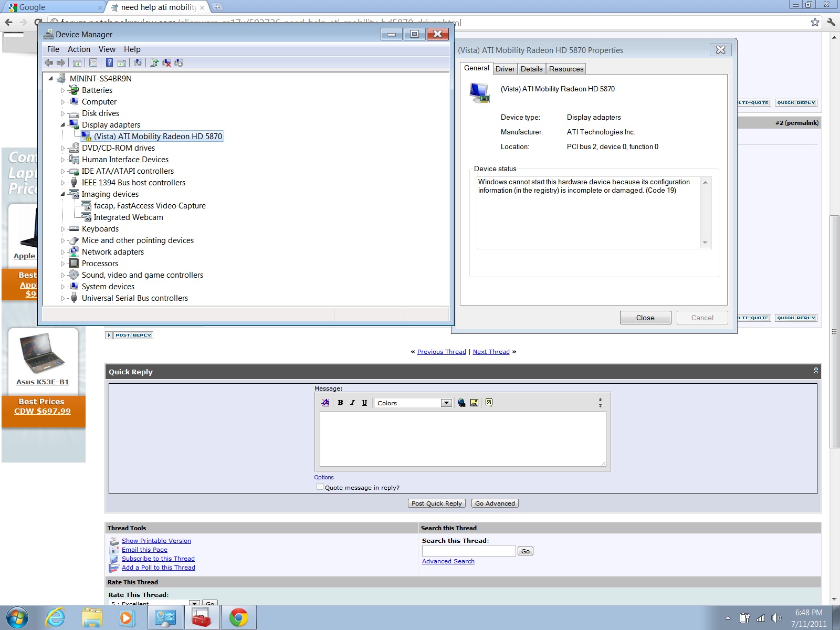The width and height of the screenshot is (840, 630).
Task: Expand Sound, video and game controllers
Action: coord(63,275)
